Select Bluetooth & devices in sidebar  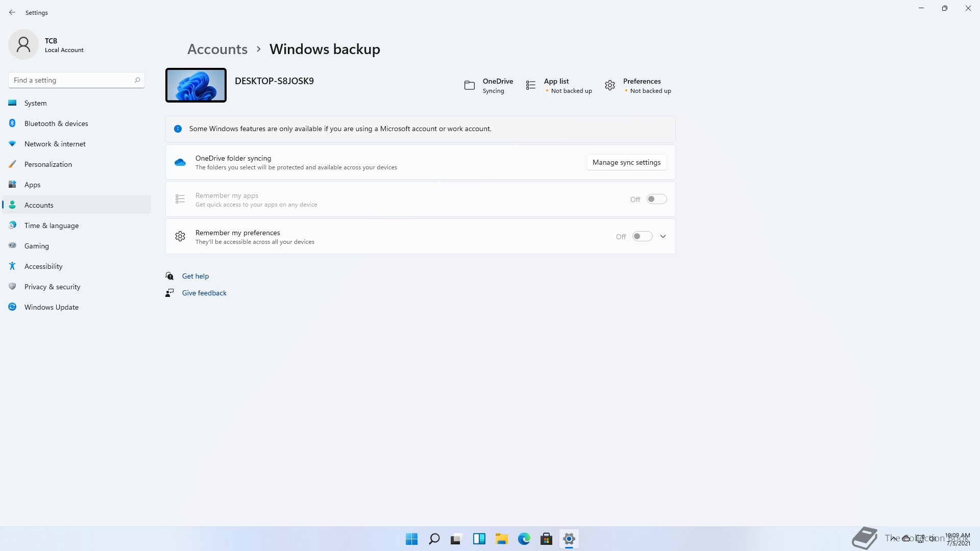pyautogui.click(x=56, y=123)
